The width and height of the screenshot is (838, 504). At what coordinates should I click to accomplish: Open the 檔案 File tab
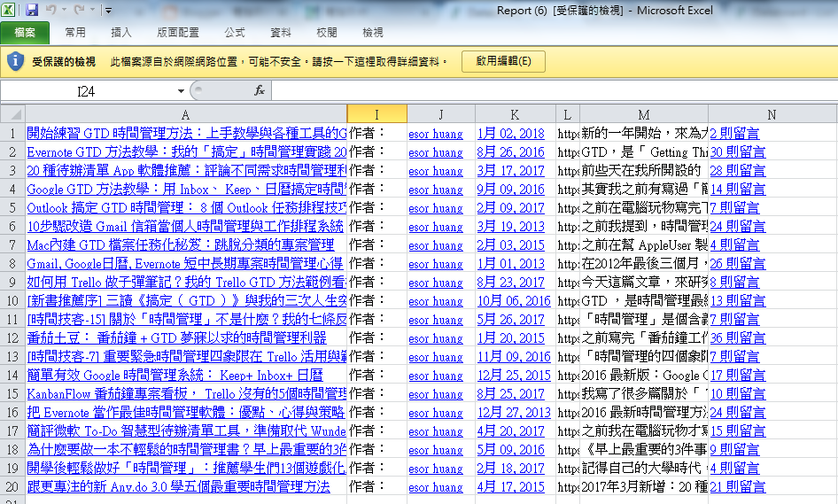25,33
